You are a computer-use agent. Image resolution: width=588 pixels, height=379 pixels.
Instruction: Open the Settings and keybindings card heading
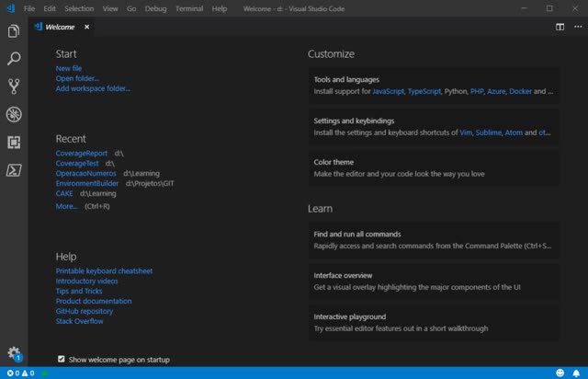(x=354, y=121)
